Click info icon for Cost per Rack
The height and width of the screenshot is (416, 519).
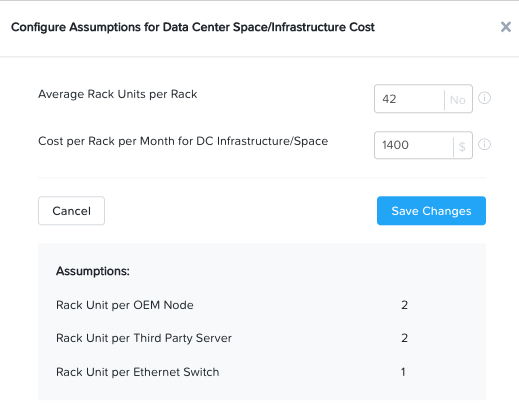[x=484, y=144]
